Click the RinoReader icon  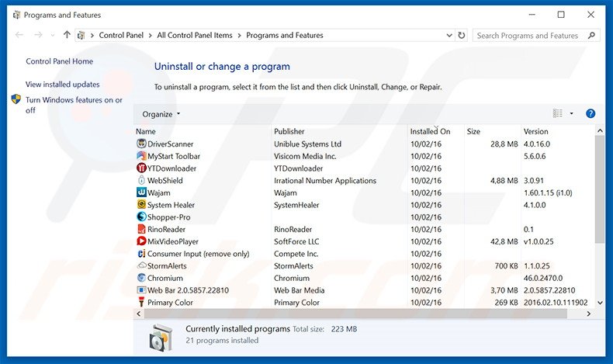(x=141, y=229)
